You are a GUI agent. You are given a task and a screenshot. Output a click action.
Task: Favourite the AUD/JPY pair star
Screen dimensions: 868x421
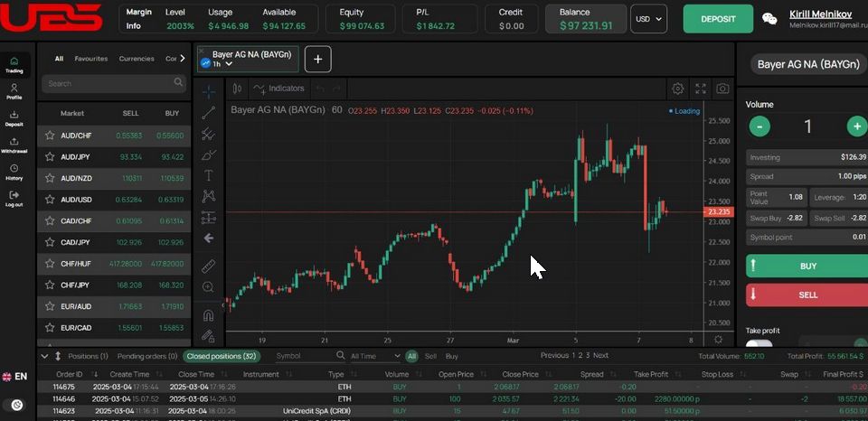pos(50,156)
